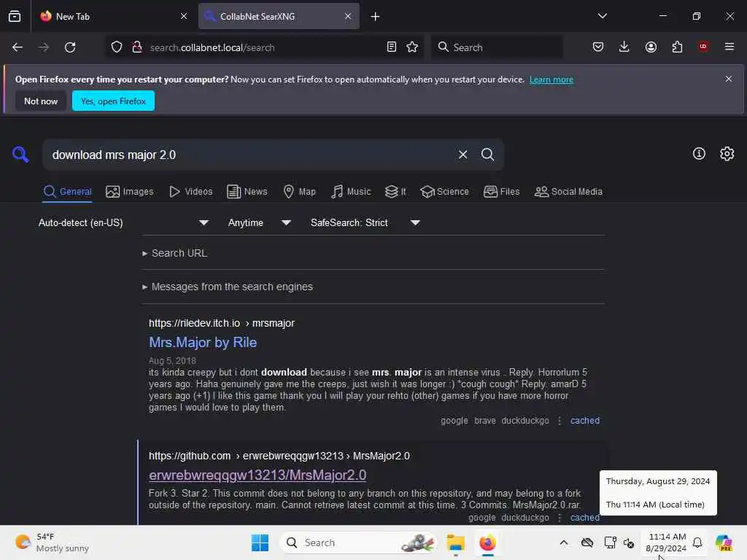The image size is (747, 560).
Task: Switch to the Files category
Action: pos(502,192)
